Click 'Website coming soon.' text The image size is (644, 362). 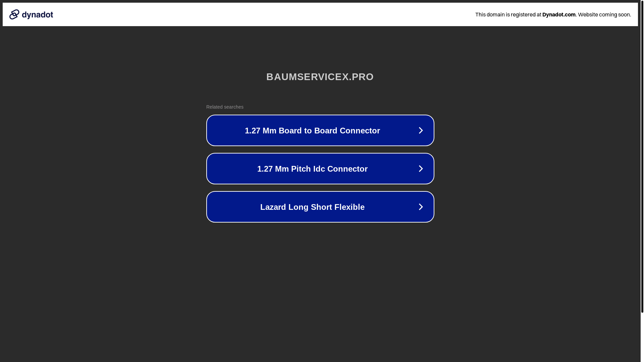604,14
